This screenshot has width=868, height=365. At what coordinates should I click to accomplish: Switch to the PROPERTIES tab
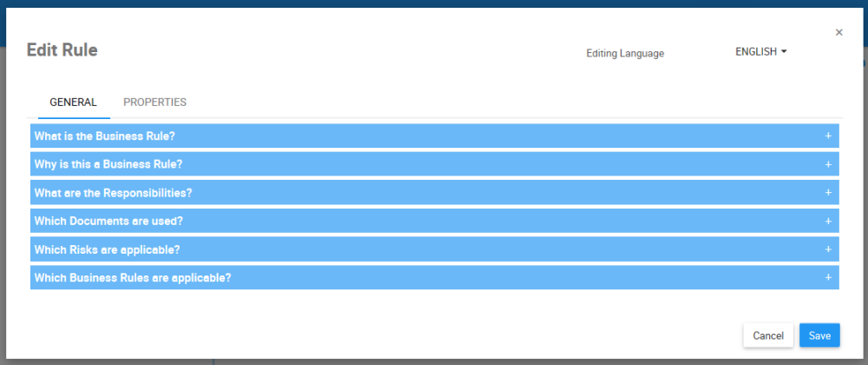click(x=155, y=103)
